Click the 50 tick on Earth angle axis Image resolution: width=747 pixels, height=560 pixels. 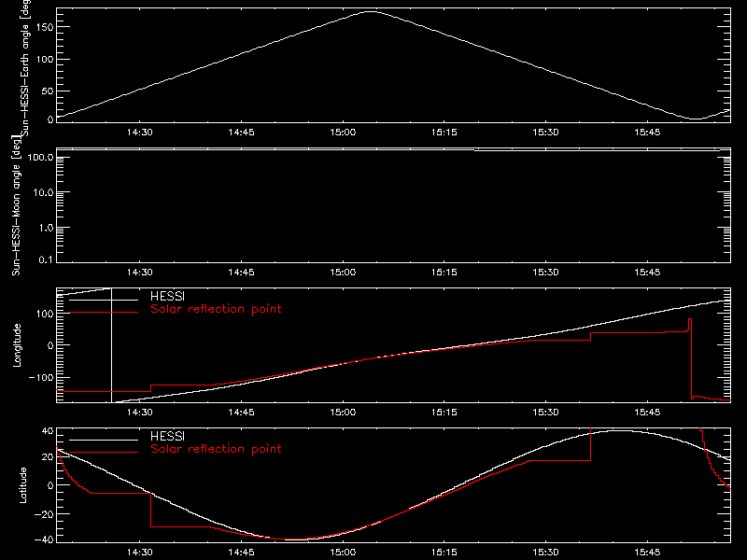click(48, 91)
